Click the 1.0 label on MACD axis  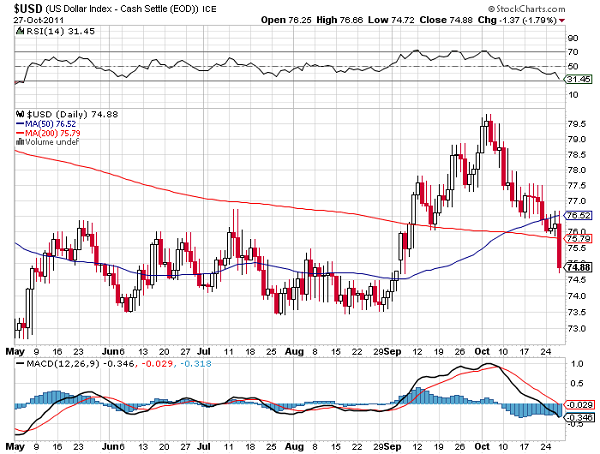click(579, 364)
